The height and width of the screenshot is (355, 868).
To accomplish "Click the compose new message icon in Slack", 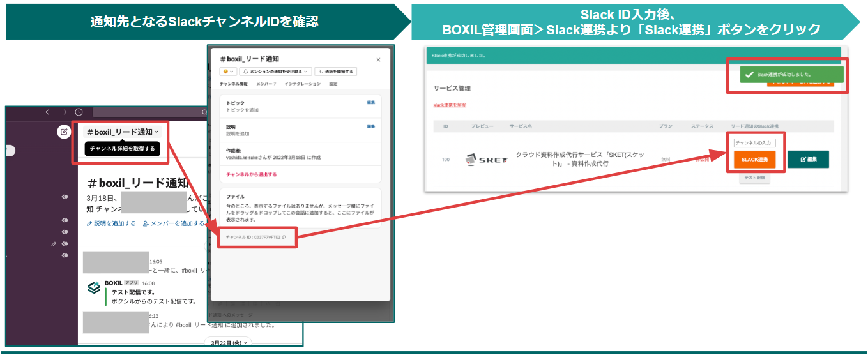I will click(63, 132).
